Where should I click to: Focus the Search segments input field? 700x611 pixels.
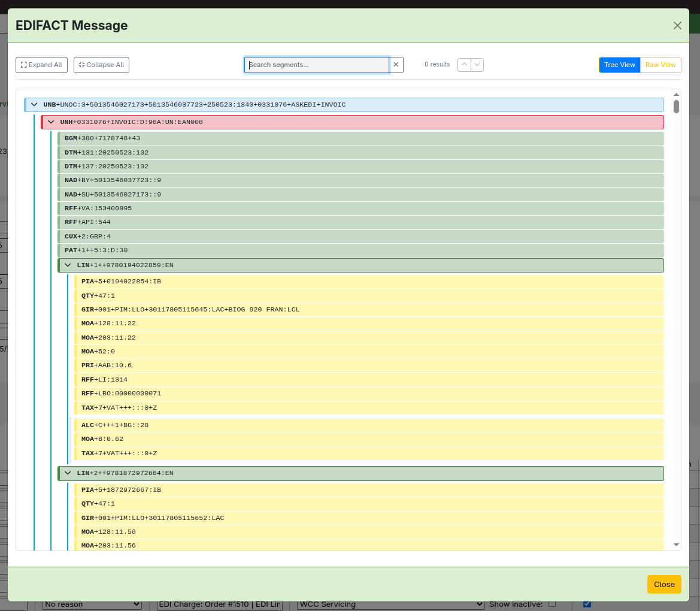coord(317,65)
